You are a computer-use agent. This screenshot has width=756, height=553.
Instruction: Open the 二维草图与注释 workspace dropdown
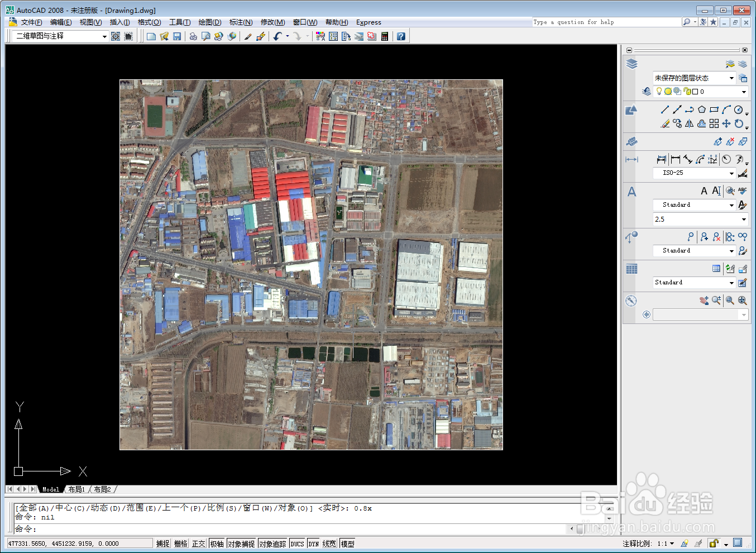(x=60, y=36)
